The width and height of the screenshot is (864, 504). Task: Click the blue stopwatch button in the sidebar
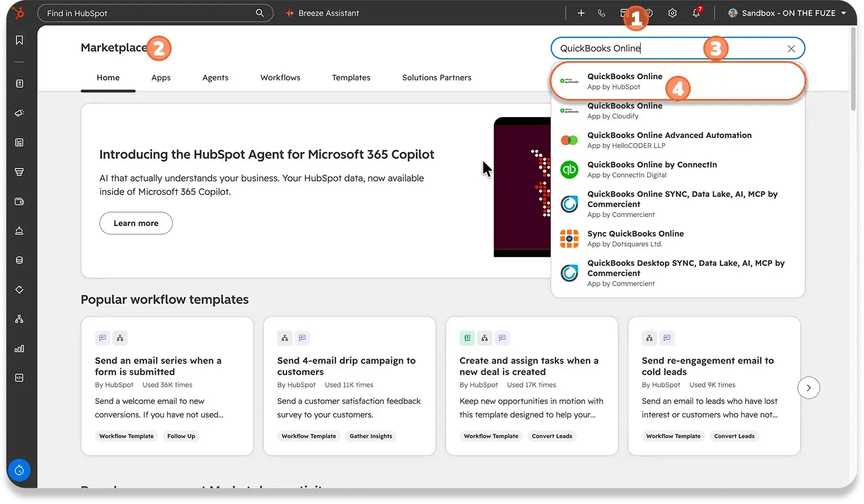19,470
